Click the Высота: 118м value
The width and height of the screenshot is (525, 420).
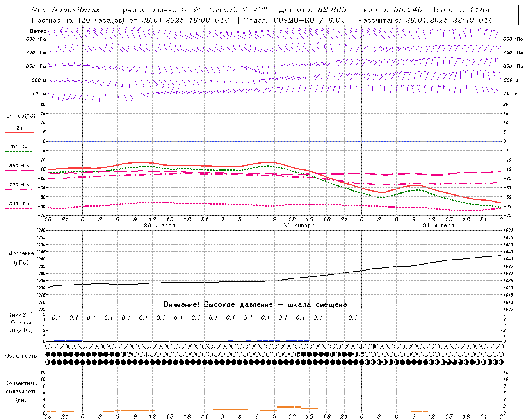pos(461,10)
